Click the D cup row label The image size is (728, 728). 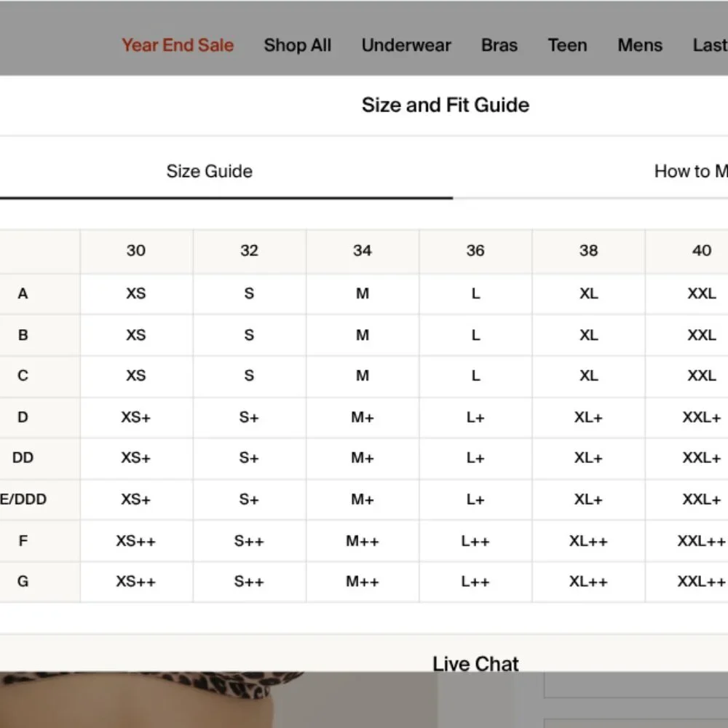coord(23,417)
